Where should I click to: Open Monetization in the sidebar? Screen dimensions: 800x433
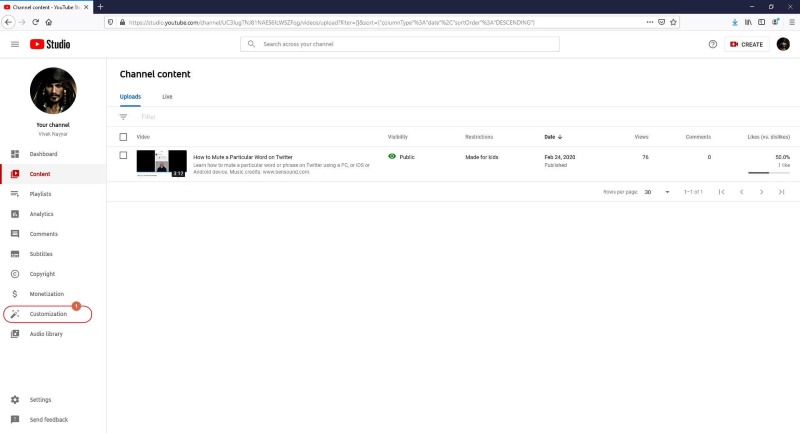pyautogui.click(x=53, y=294)
